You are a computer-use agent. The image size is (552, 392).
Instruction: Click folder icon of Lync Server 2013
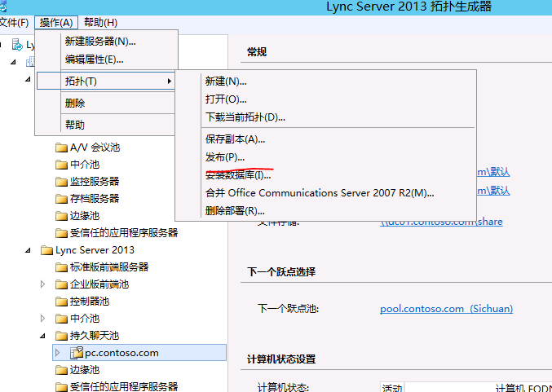coord(46,250)
